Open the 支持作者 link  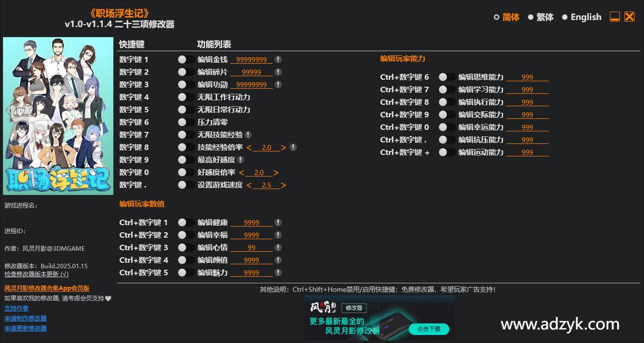[x=17, y=308]
